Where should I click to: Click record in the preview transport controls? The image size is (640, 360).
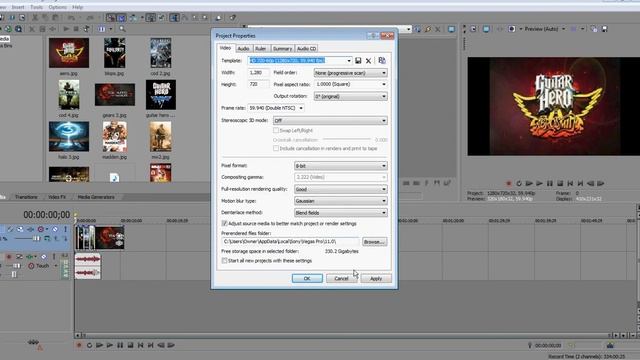click(509, 184)
